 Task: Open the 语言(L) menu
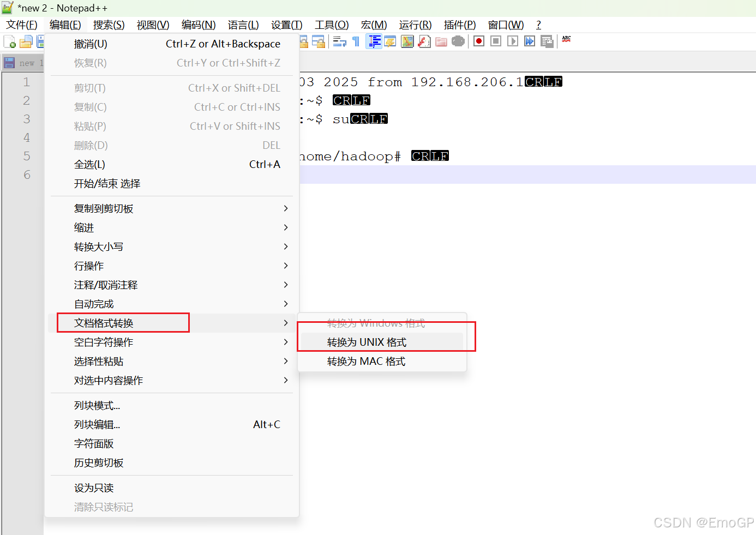pos(243,25)
